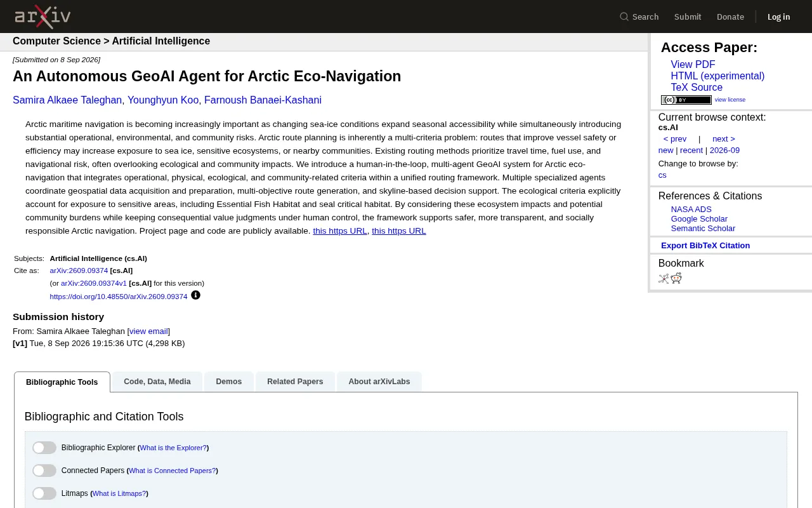Show the About arXivLabs tab
Screen dimensions: 812x508
[379, 382]
